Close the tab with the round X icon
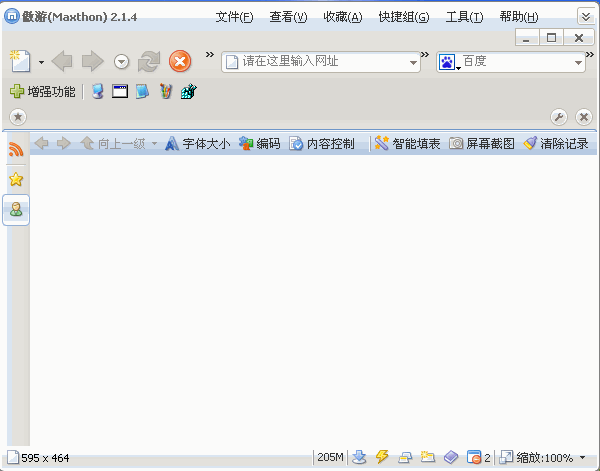Screen dimensions: 600x471 click(584, 117)
